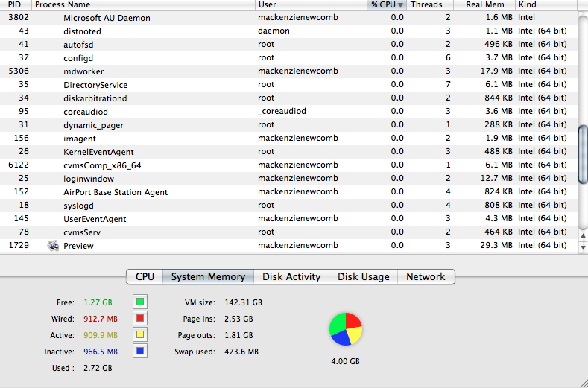
Task: Click PID 3802 cell
Action: coord(19,17)
